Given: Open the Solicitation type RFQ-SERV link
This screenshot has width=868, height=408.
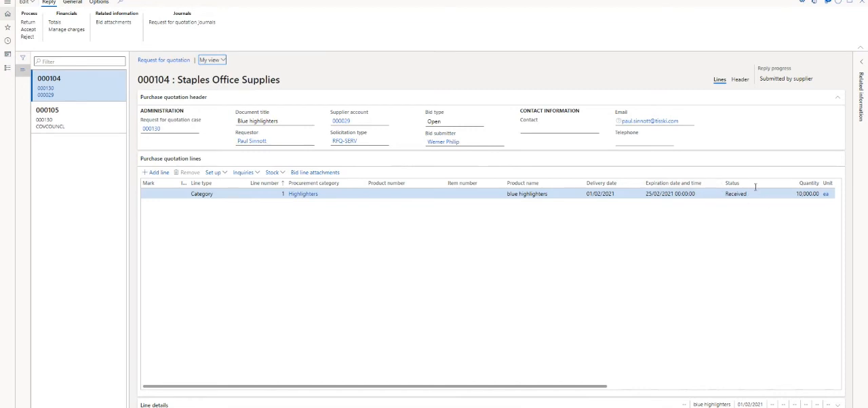Looking at the screenshot, I should pyautogui.click(x=344, y=141).
